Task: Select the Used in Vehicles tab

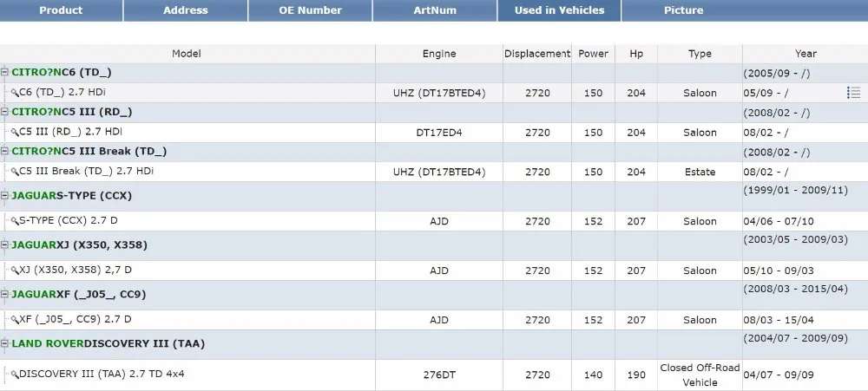Action: click(559, 10)
